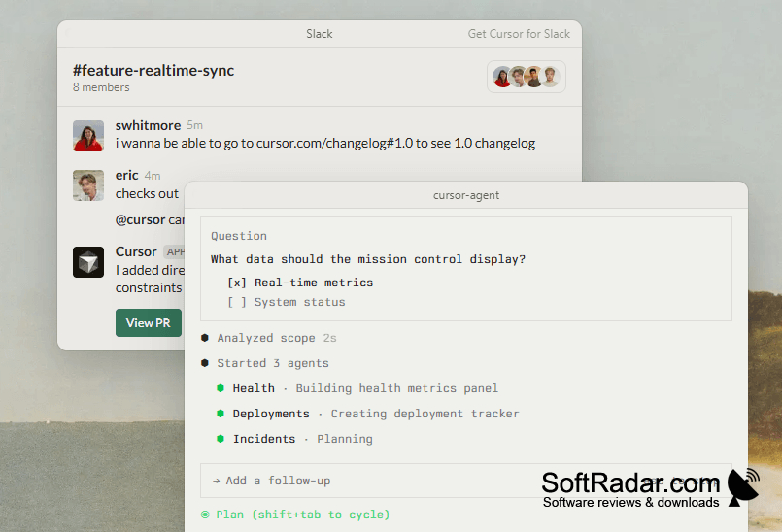This screenshot has height=532, width=782.
Task: Click the Plan mode circle icon
Action: 205,515
